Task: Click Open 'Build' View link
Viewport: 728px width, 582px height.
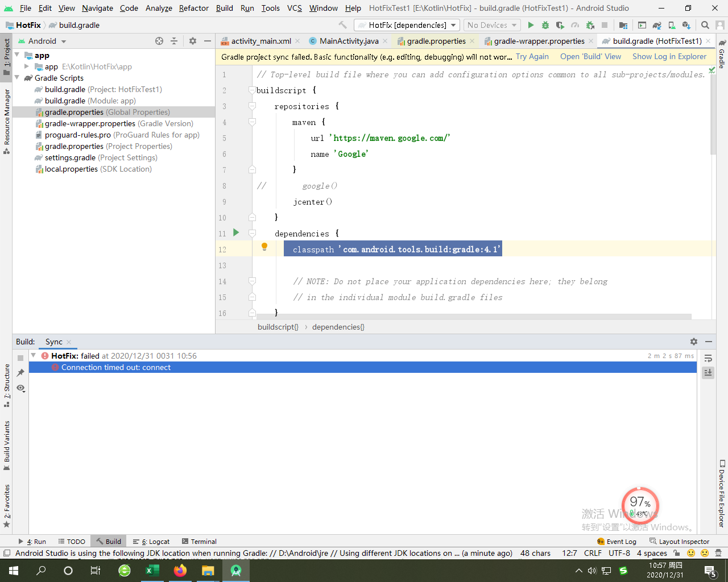Action: point(590,56)
